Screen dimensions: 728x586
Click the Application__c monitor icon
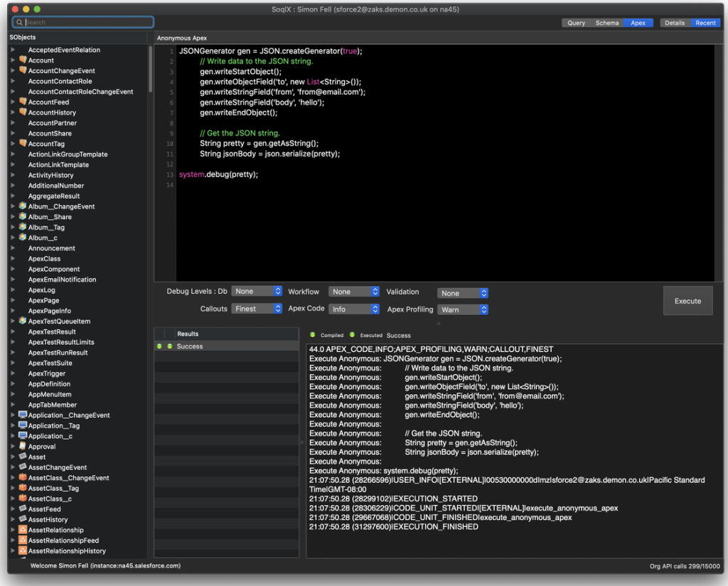[x=23, y=436]
